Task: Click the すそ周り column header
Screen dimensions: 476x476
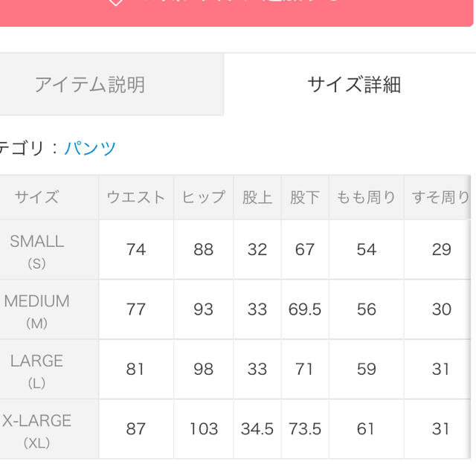Action: click(x=437, y=197)
